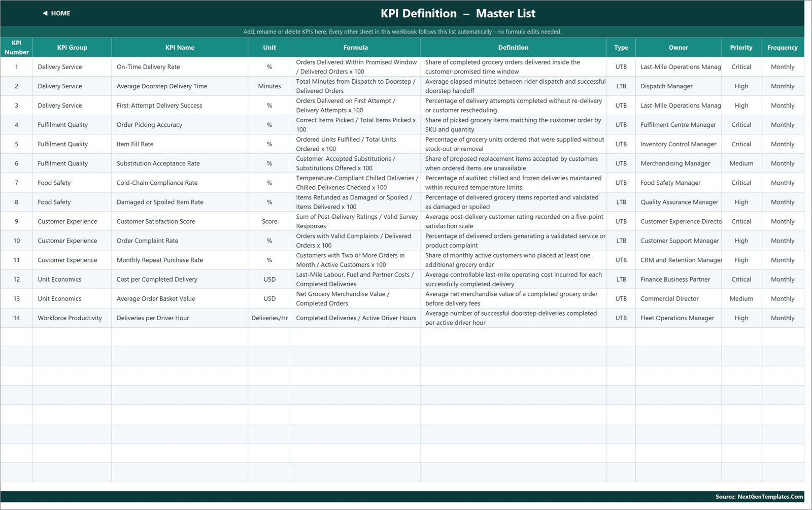Viewport: 812px width, 510px height.
Task: Select the Quality Assurance Manager cell
Action: coord(678,202)
